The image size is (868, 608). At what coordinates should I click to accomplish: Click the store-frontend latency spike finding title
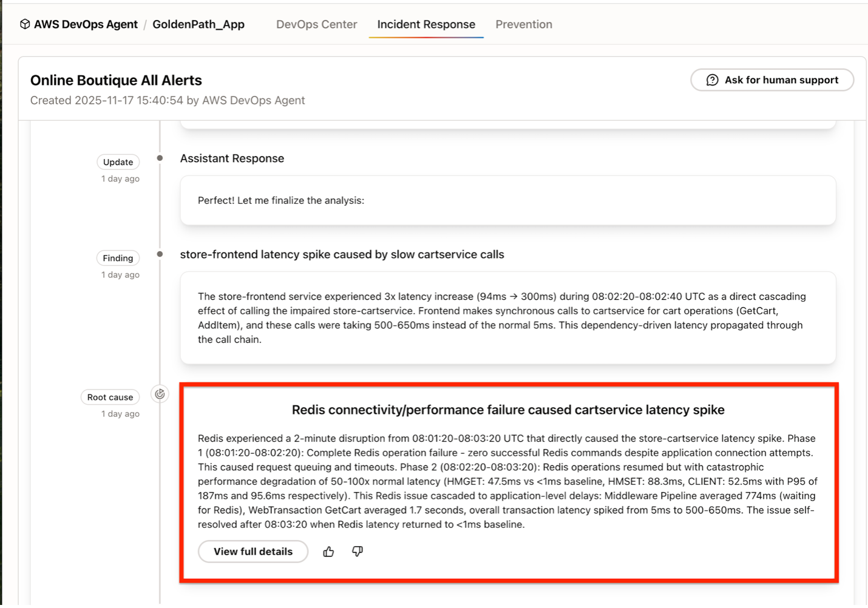click(342, 254)
